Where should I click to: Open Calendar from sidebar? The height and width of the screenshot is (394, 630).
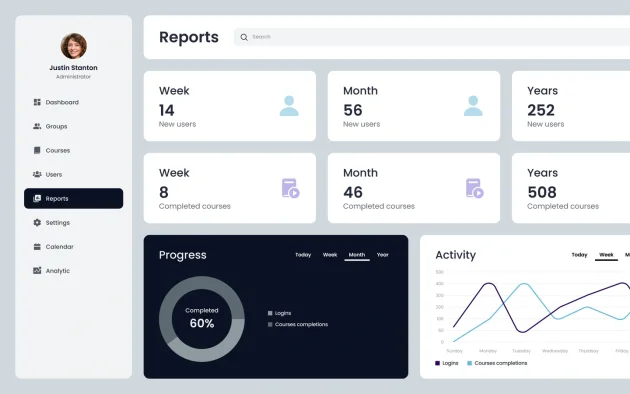tap(74, 247)
